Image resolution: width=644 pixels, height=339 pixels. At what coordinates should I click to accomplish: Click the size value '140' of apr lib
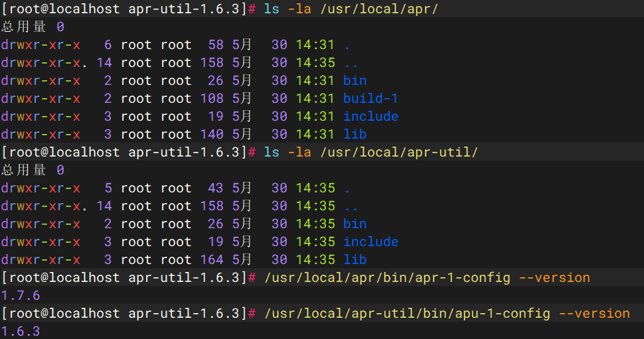click(x=212, y=134)
